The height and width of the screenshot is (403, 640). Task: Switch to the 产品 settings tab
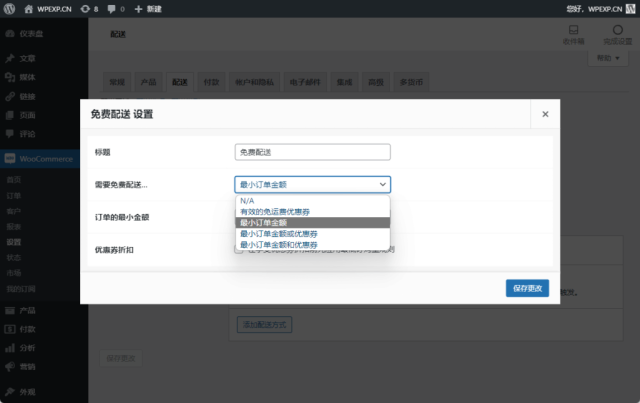point(148,82)
